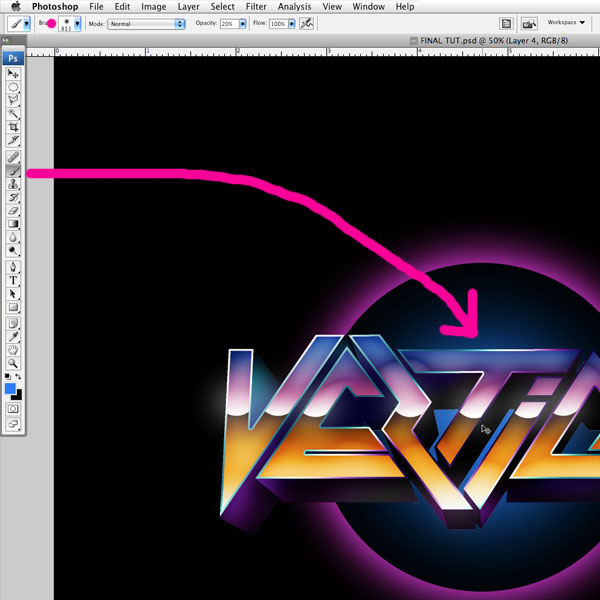600x600 pixels.
Task: Select the Move tool
Action: (14, 74)
